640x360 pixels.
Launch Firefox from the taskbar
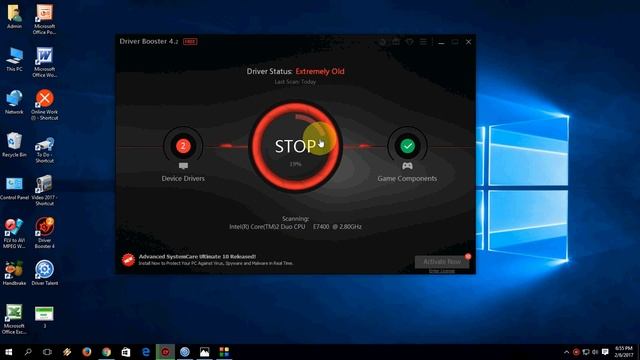[x=87, y=352]
